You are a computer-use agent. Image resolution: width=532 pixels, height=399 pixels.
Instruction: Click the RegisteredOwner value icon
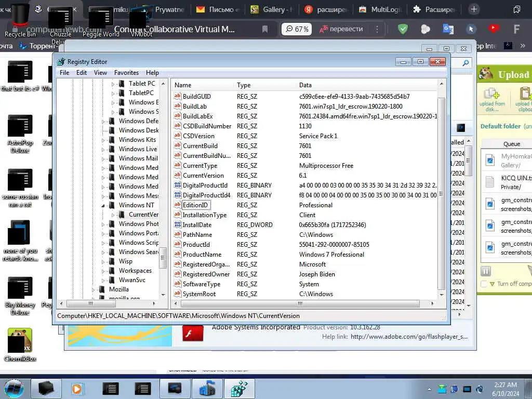(178, 274)
